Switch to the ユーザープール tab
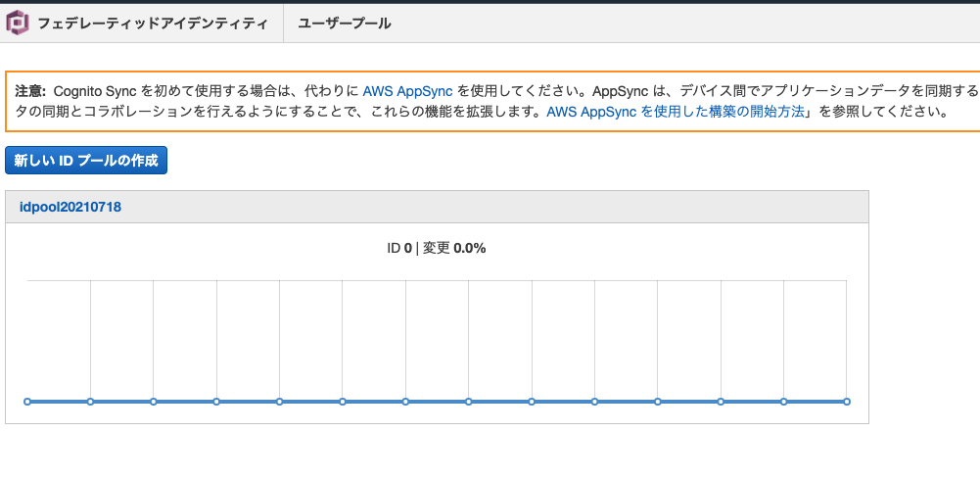 pos(345,24)
